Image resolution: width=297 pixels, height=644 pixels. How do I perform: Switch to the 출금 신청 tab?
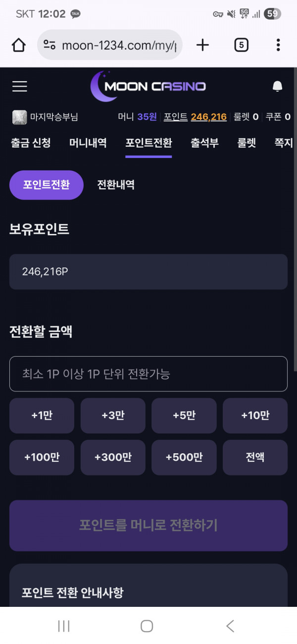tap(31, 143)
